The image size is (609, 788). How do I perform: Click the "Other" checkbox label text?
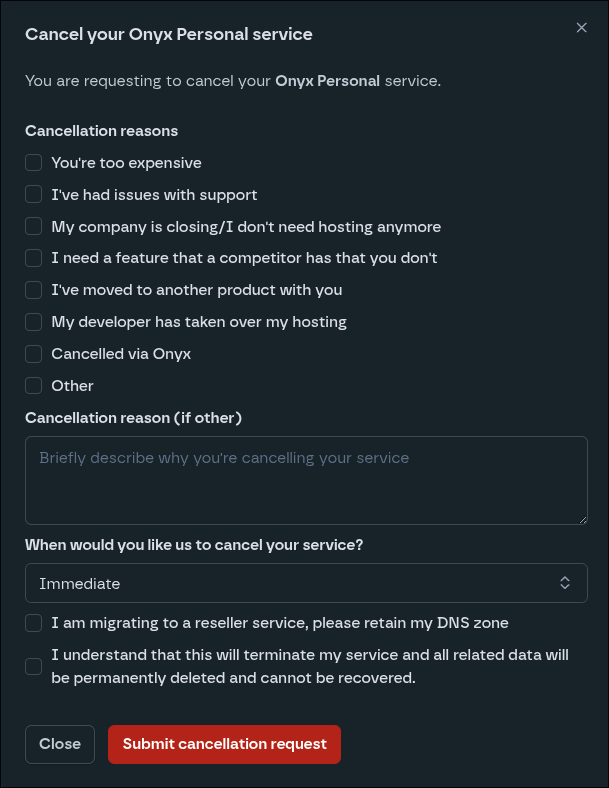[x=72, y=386]
